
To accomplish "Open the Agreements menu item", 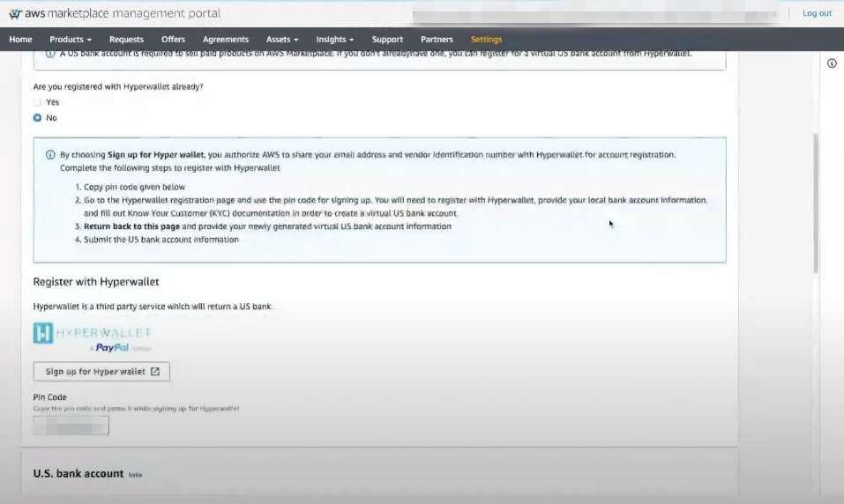I will coord(226,40).
